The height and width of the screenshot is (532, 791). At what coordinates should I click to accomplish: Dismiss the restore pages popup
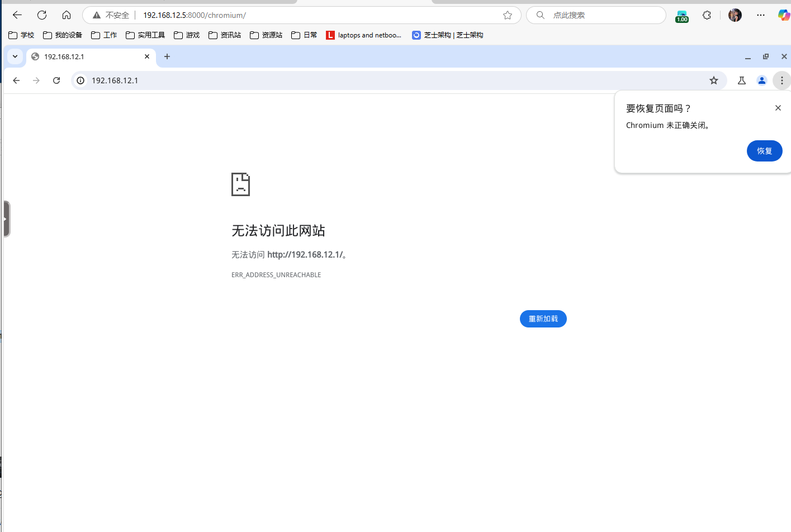[x=778, y=108]
